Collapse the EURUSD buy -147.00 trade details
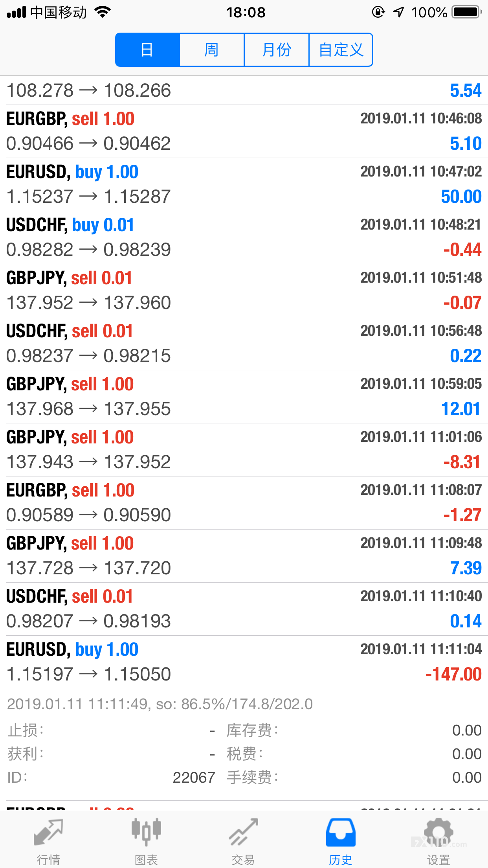488x868 pixels. coord(244,661)
